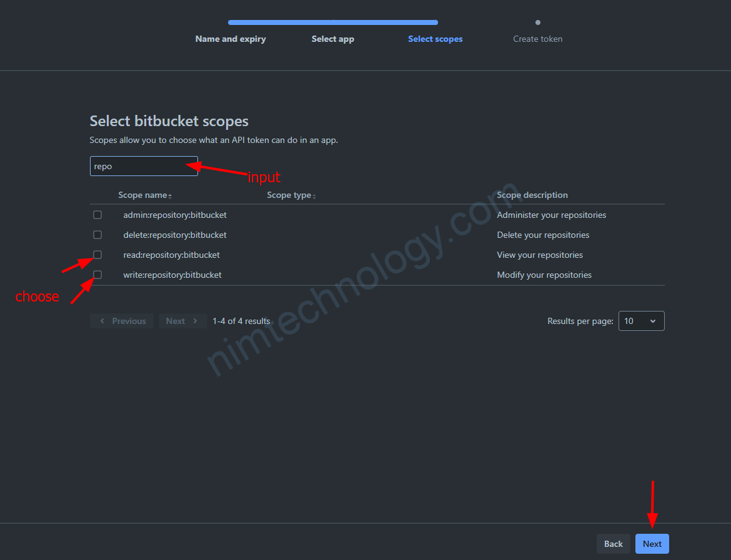Sort by Scope type column arrow
The width and height of the screenshot is (731, 560).
click(314, 196)
